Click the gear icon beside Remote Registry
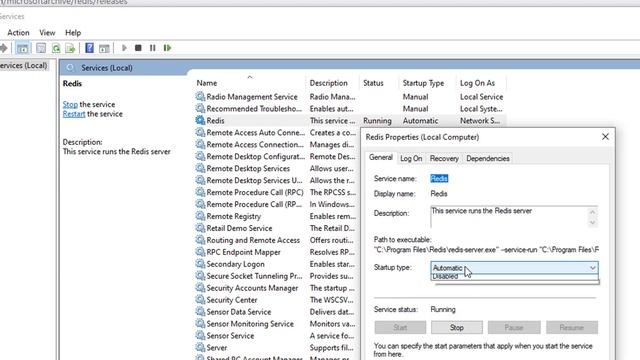 [200, 216]
